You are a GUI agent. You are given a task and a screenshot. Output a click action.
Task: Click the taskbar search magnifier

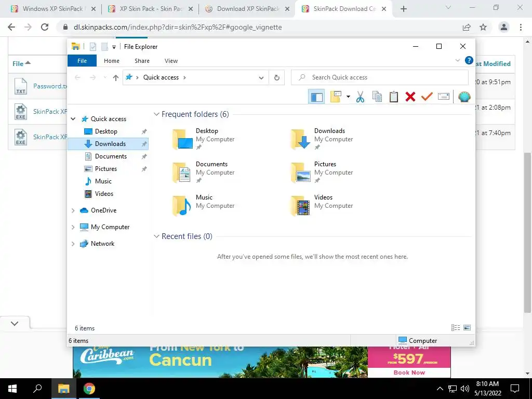[x=37, y=389]
